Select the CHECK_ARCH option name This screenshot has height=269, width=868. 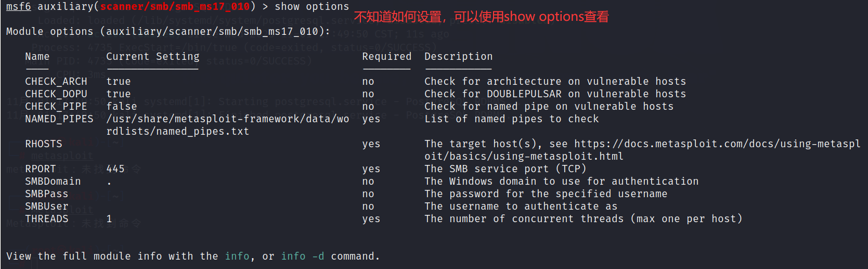tap(56, 82)
